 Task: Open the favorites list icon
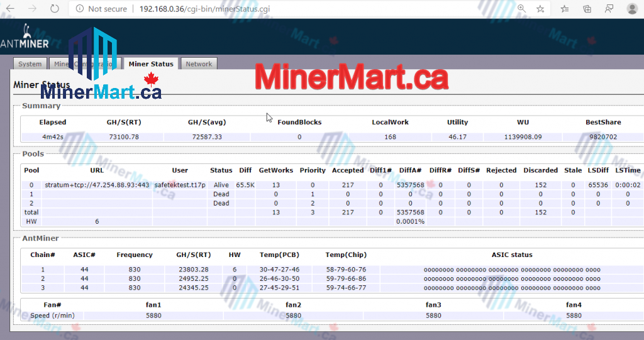565,9
